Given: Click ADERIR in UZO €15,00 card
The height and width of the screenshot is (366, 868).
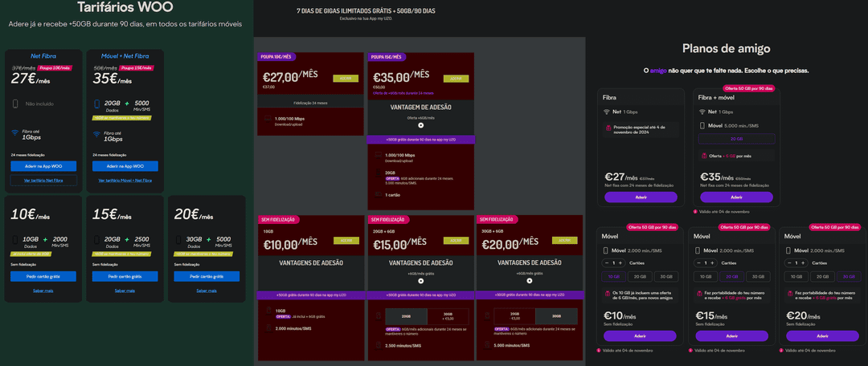Looking at the screenshot, I should point(456,241).
